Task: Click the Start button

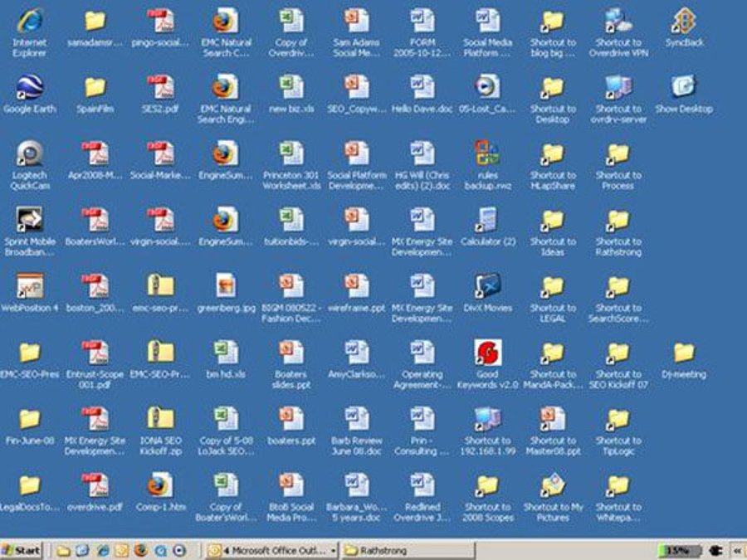Action: [22, 550]
